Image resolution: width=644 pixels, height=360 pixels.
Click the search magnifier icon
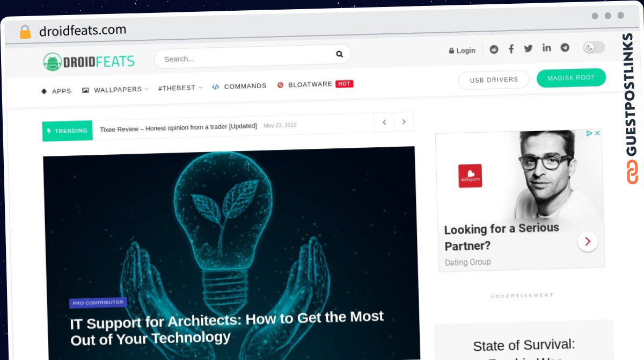click(x=339, y=54)
